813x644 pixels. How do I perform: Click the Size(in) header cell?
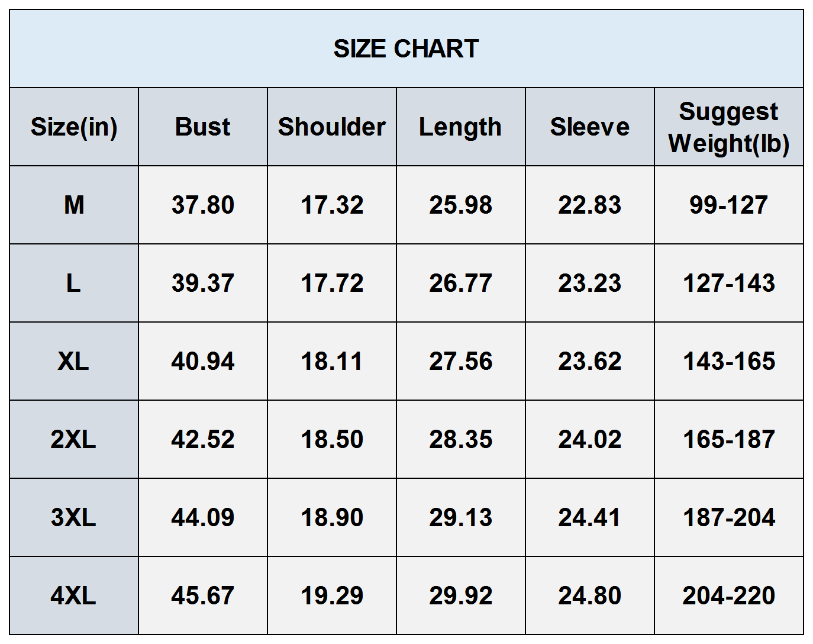tap(74, 127)
